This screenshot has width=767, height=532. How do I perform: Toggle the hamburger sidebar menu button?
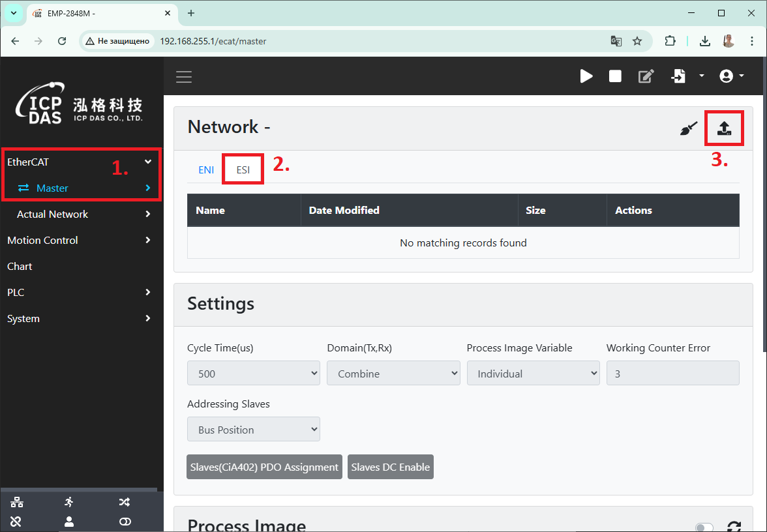[184, 77]
